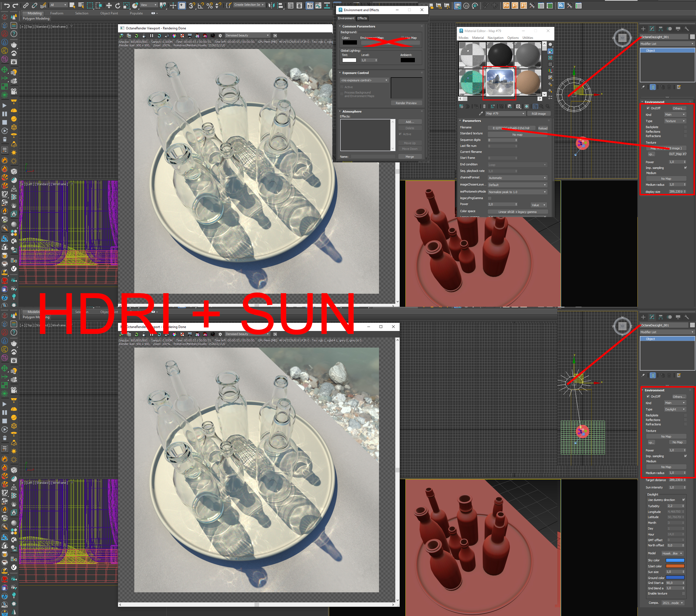Toggle Use dummy direction checkbox
Screen dimensions: 696x616
[x=683, y=500]
